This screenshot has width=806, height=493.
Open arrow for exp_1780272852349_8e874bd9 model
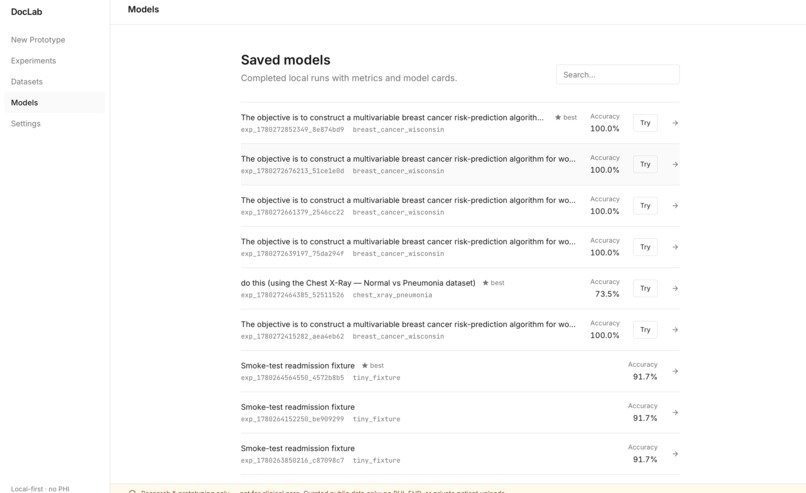point(675,123)
